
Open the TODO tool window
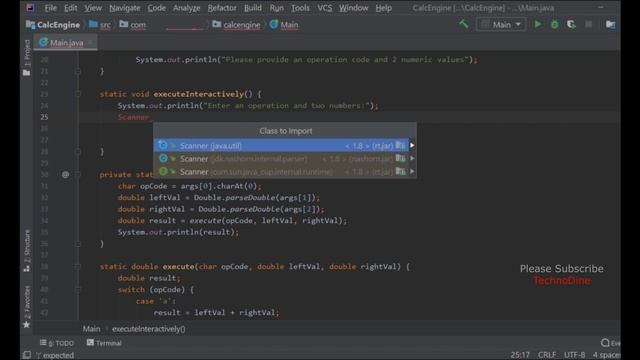pos(57,343)
